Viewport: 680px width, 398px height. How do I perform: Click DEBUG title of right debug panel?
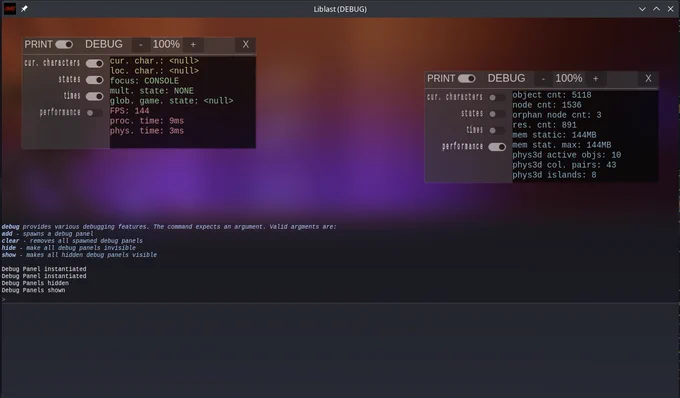pos(507,78)
